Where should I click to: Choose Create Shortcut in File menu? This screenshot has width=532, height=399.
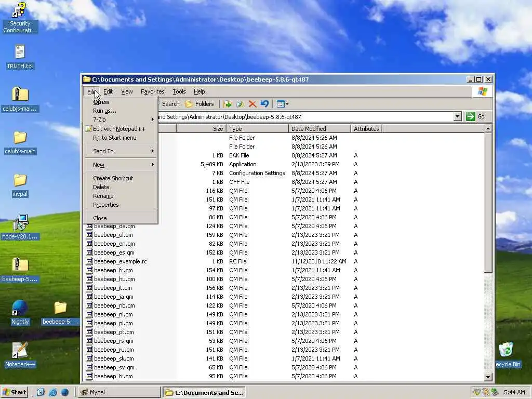coord(121,178)
